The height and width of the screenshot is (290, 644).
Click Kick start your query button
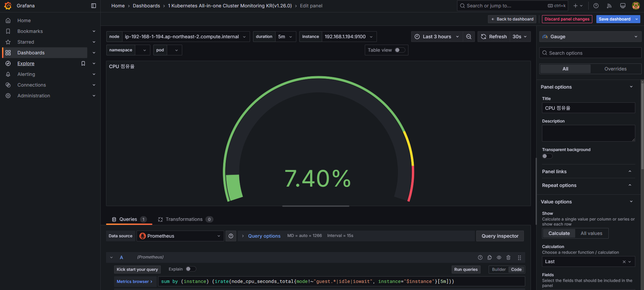click(137, 270)
